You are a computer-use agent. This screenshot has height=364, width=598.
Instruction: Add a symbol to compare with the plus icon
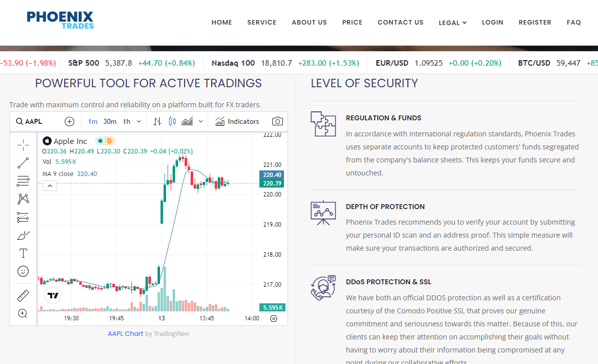(x=69, y=122)
